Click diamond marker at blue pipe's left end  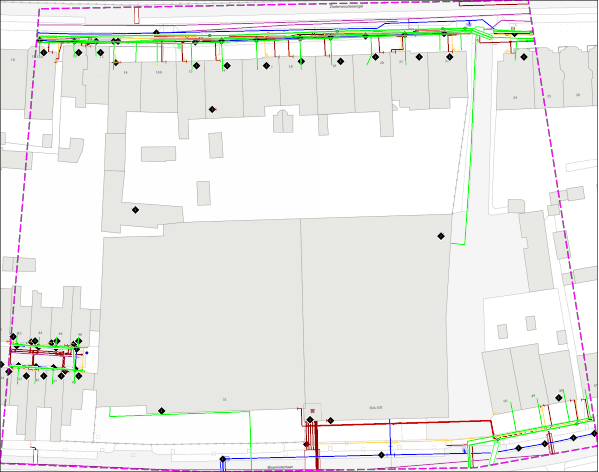click(223, 459)
